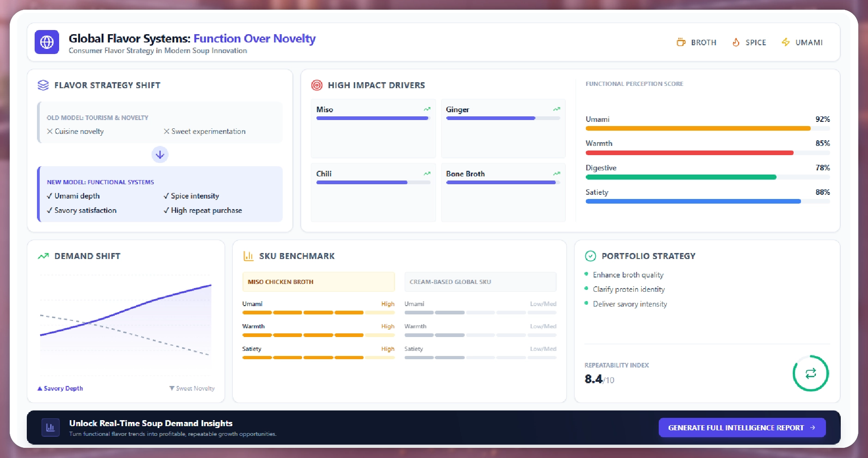
Task: Click the High Impact Drivers target icon
Action: pos(317,85)
